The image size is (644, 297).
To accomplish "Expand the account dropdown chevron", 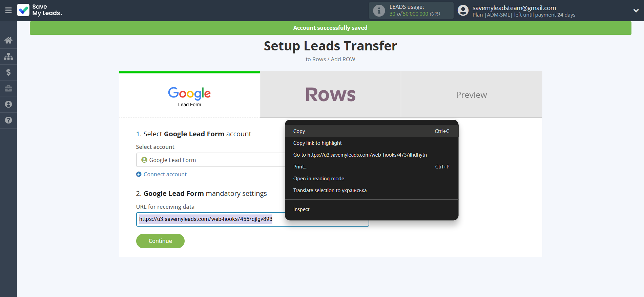I will pos(636,10).
